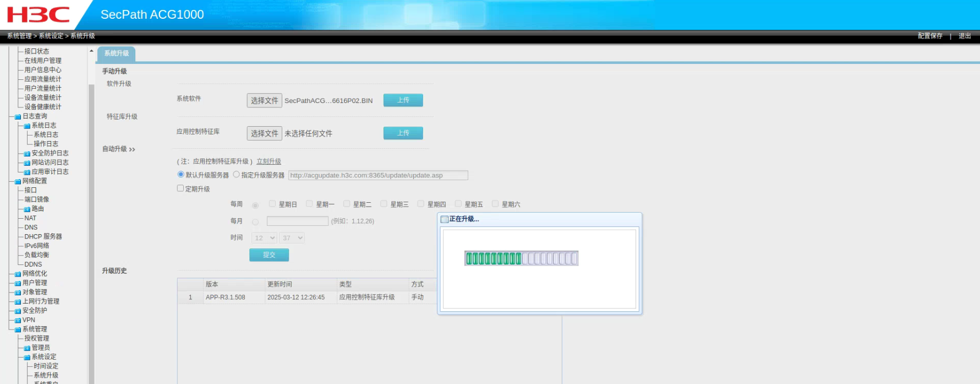The image size is (980, 384).
Task: Open 端口镜像 in the tree
Action: [37, 199]
